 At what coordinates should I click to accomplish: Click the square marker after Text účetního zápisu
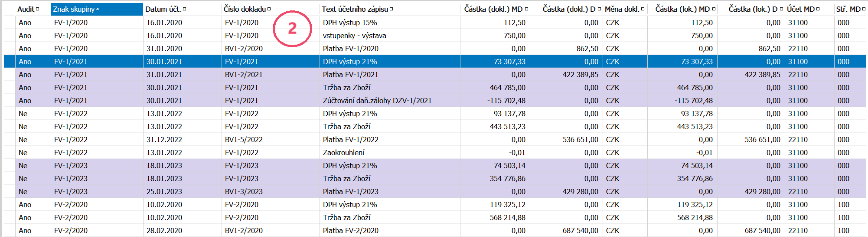[x=391, y=9]
